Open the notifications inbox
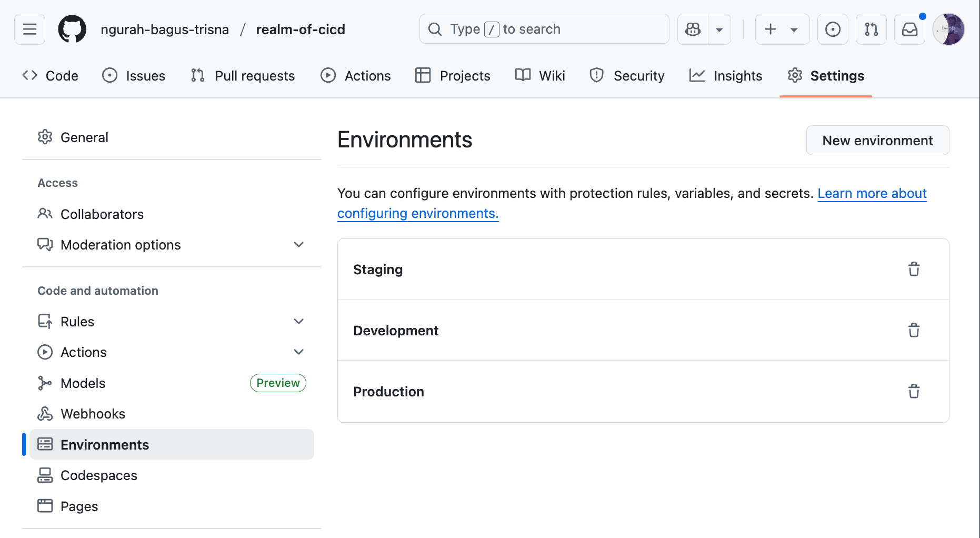Image resolution: width=980 pixels, height=538 pixels. [x=909, y=29]
